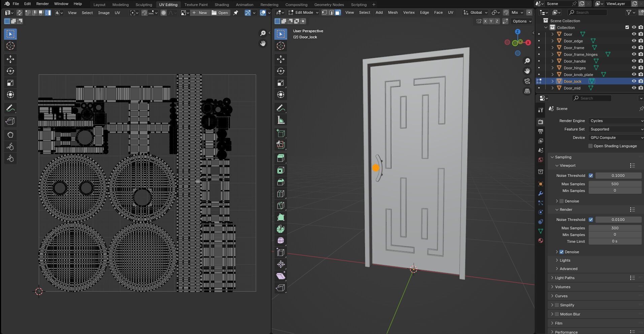
Task: Open the Global transform orientation dropdown
Action: (476, 12)
